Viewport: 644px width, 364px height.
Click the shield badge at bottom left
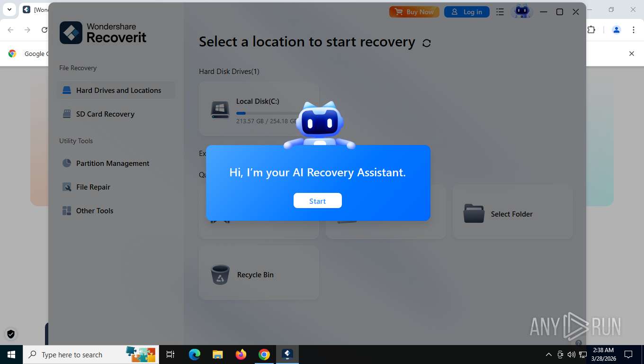(x=11, y=334)
